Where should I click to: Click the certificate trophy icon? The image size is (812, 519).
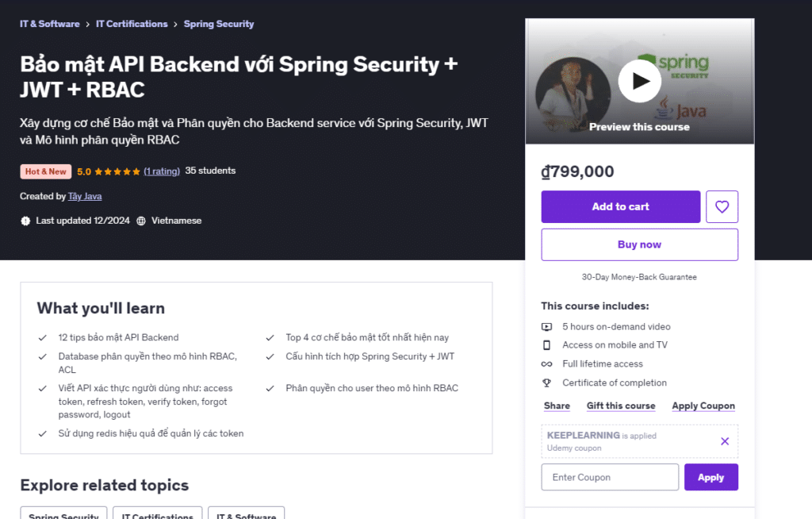pos(546,383)
